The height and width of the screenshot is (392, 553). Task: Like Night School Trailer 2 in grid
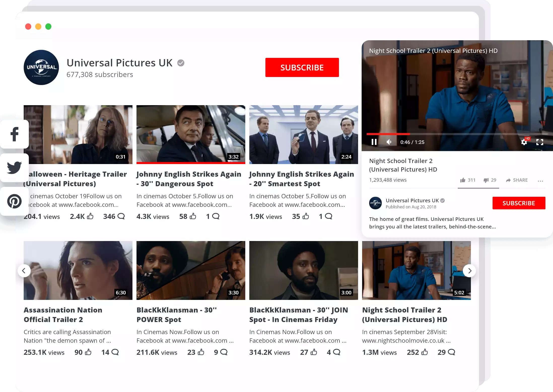click(425, 352)
